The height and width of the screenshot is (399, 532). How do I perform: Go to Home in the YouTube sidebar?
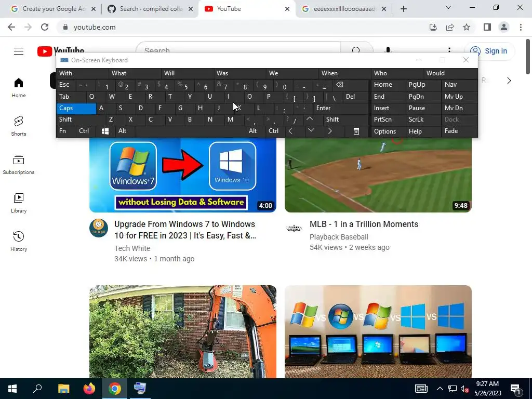pos(19,87)
